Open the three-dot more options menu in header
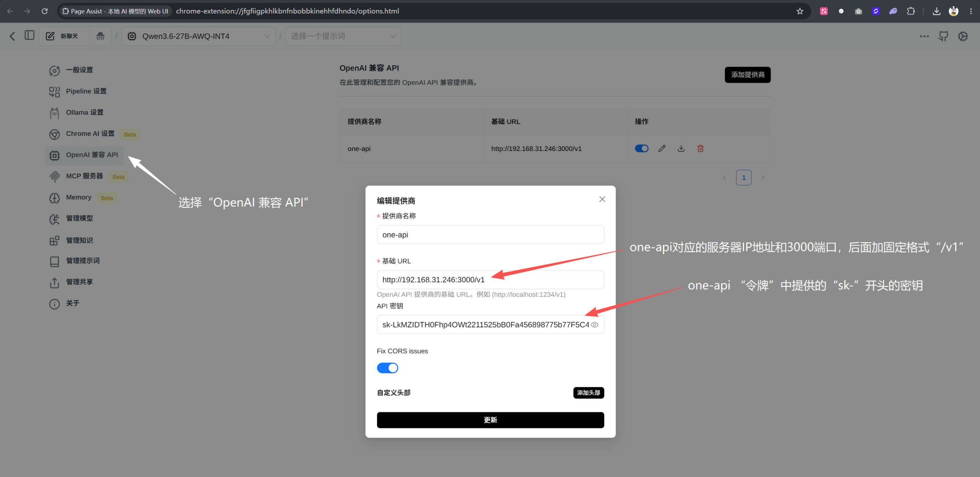 [924, 36]
